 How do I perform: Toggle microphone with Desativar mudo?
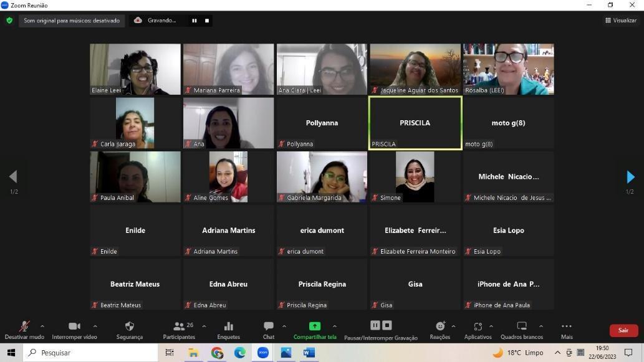pyautogui.click(x=24, y=330)
